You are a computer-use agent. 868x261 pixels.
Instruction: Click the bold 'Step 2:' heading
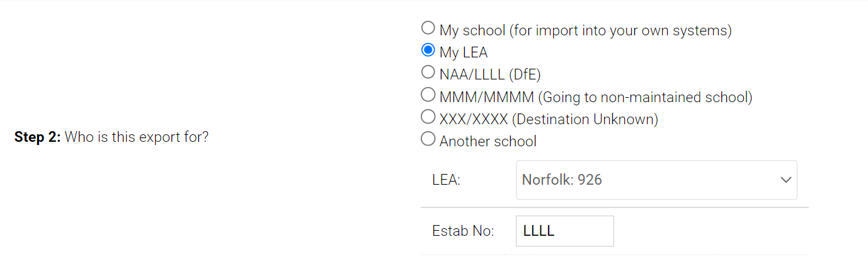tap(38, 137)
